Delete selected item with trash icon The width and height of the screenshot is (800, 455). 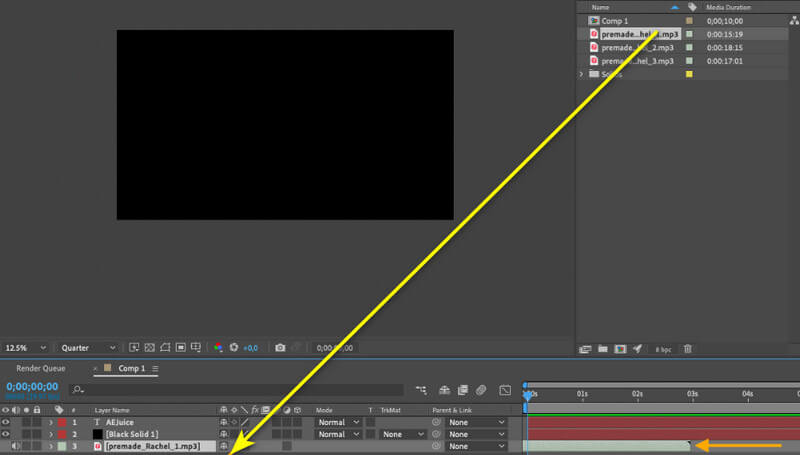[x=687, y=349]
